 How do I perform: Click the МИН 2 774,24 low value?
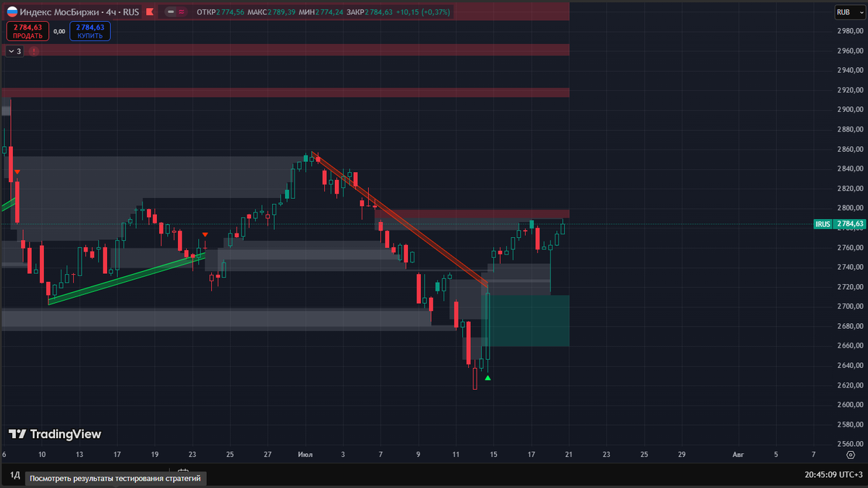pyautogui.click(x=321, y=12)
